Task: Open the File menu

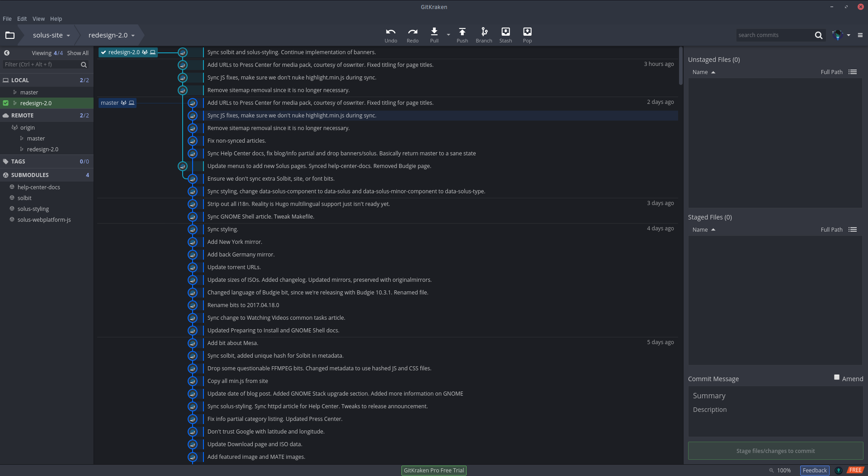Action: click(7, 19)
